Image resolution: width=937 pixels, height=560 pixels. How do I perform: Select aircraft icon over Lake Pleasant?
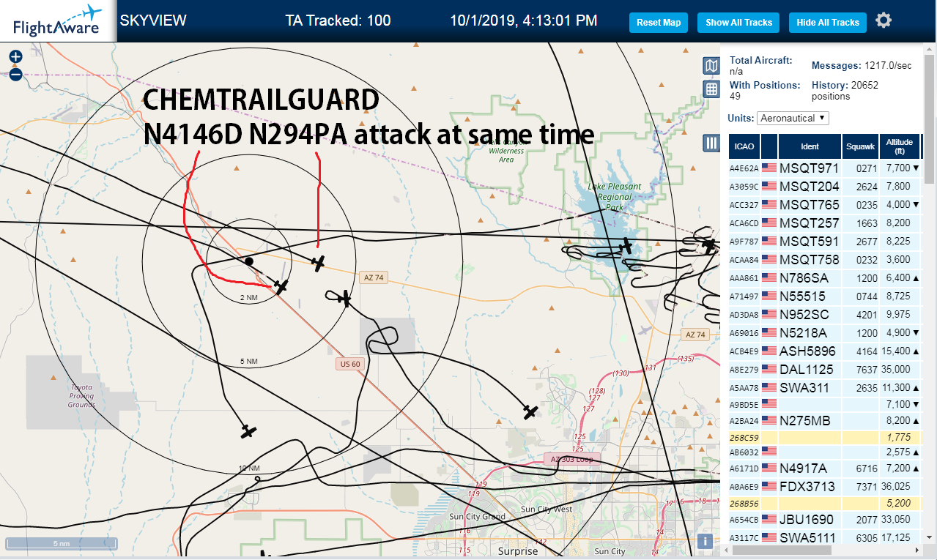click(x=626, y=247)
